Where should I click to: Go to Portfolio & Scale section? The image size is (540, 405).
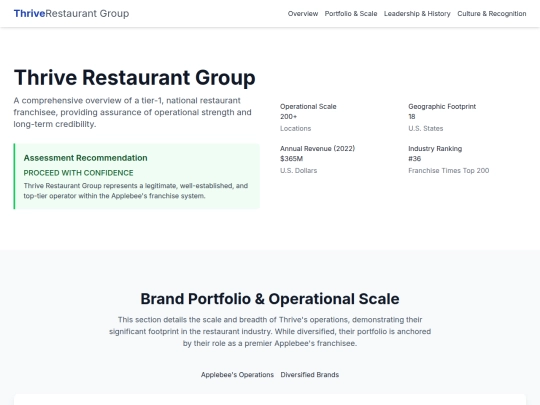click(351, 14)
